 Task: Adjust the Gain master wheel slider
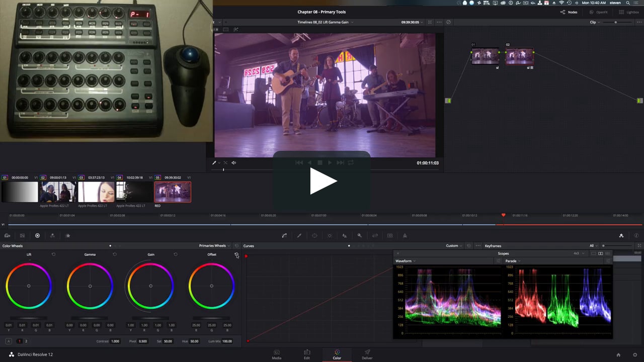point(150,318)
